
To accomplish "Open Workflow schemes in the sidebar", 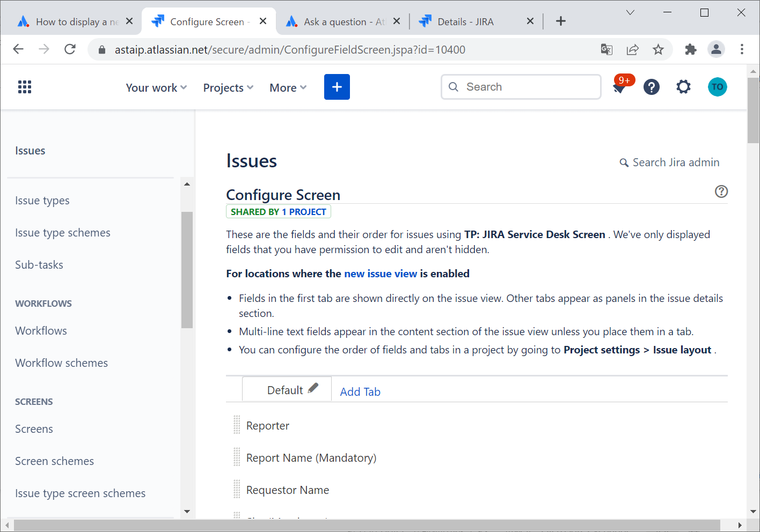I will [x=62, y=363].
